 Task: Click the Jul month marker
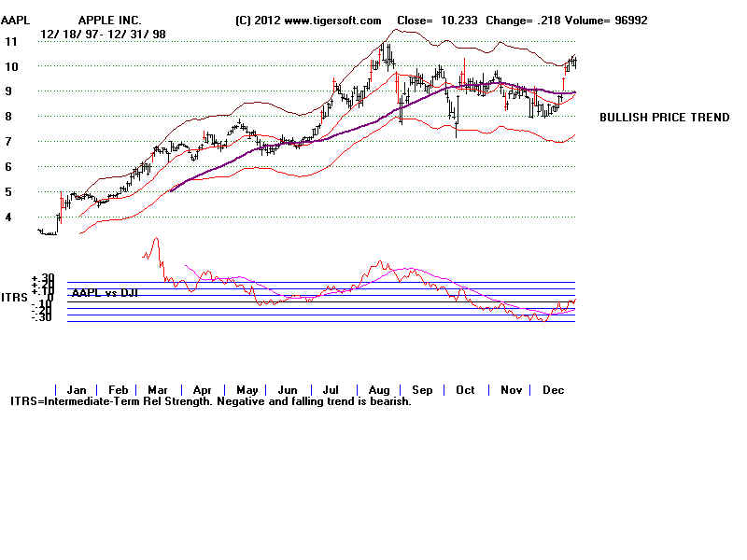[332, 389]
